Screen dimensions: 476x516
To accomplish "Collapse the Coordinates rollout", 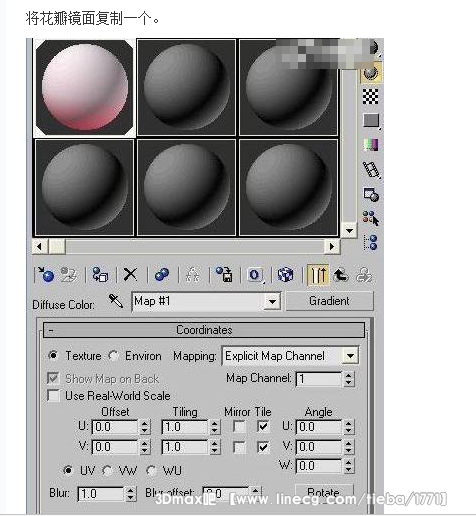I will (204, 330).
